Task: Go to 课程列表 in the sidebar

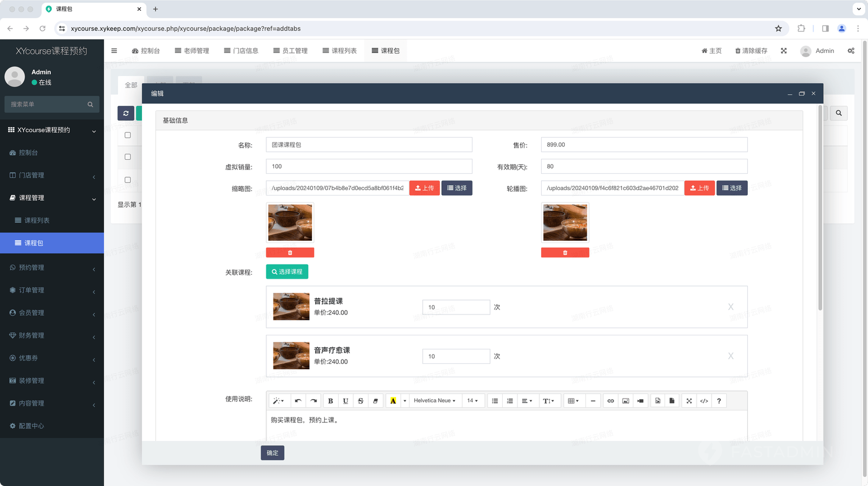Action: click(37, 220)
